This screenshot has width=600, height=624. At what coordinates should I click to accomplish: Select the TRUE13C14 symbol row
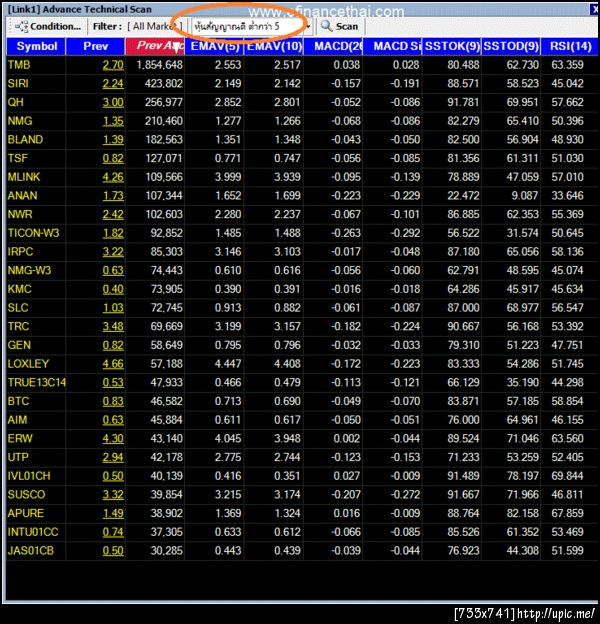tap(302, 383)
